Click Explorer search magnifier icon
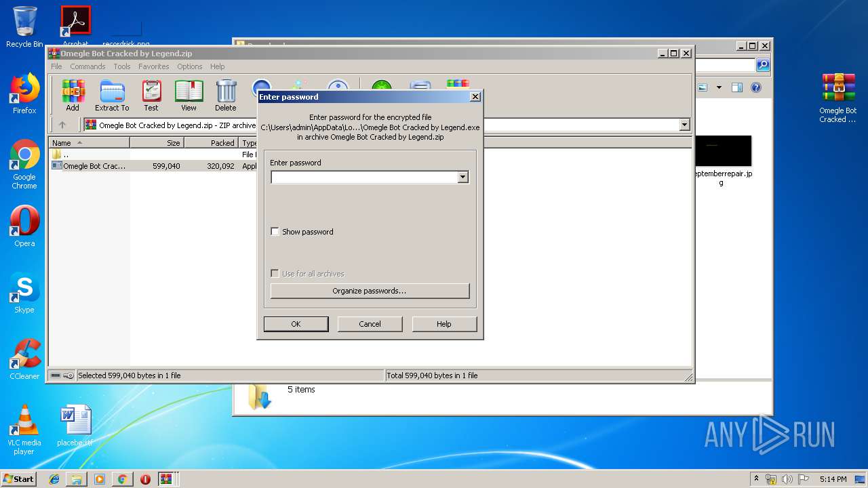 click(x=763, y=65)
